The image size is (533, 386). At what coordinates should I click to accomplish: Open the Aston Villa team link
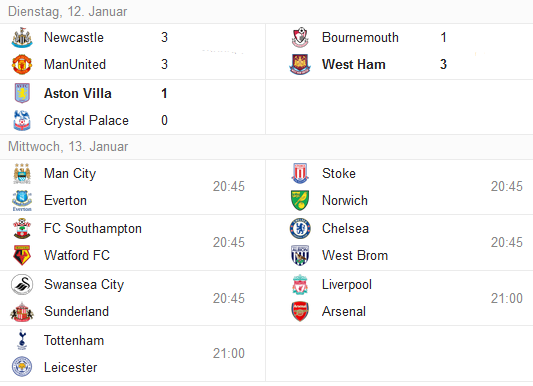coord(78,93)
